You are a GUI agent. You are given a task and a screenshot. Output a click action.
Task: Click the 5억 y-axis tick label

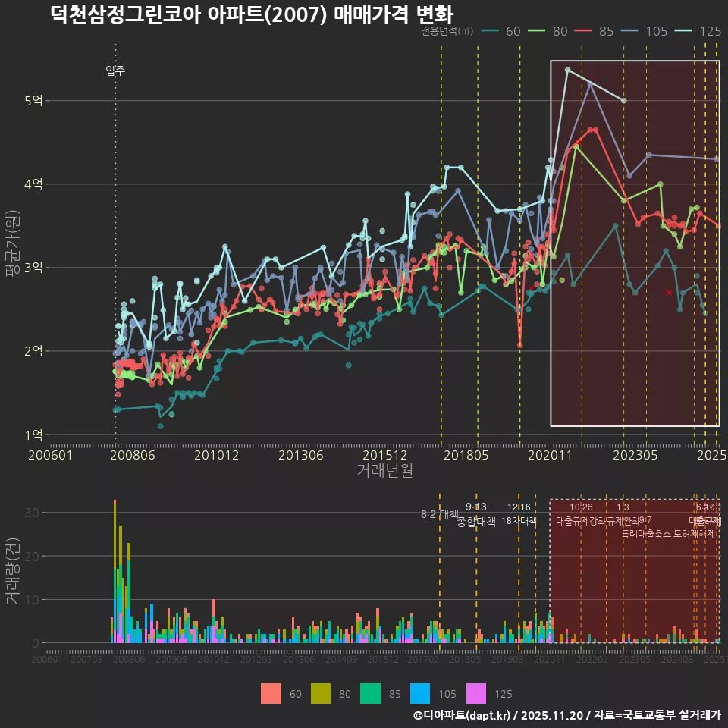pyautogui.click(x=34, y=101)
